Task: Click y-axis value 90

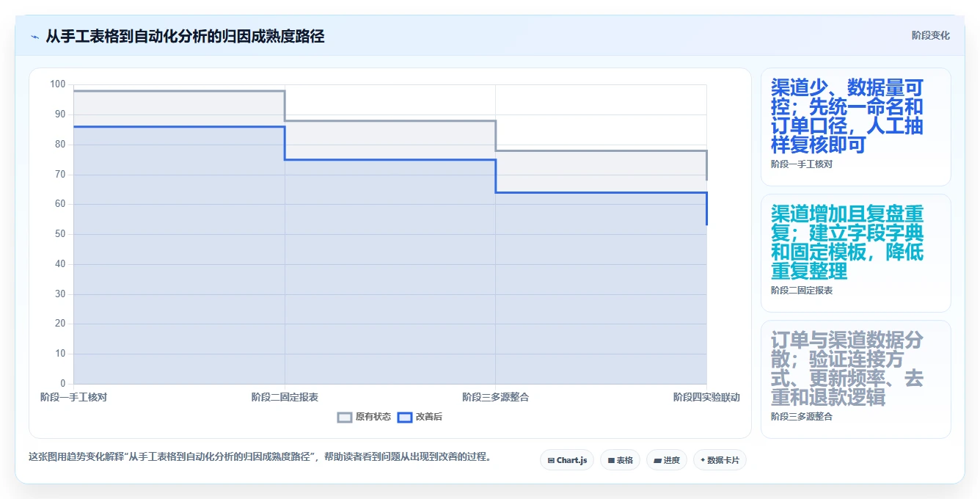Action: coord(59,114)
